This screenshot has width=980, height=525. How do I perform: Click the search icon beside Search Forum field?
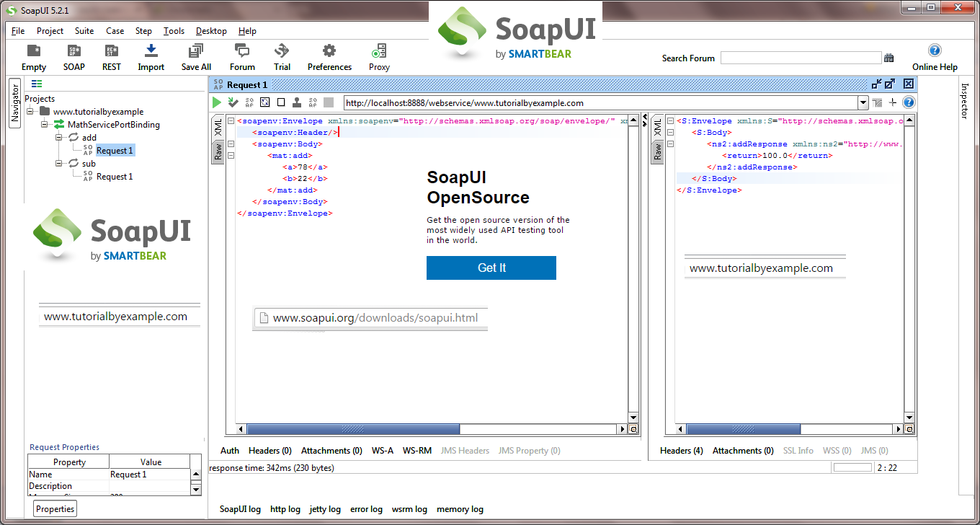point(889,58)
